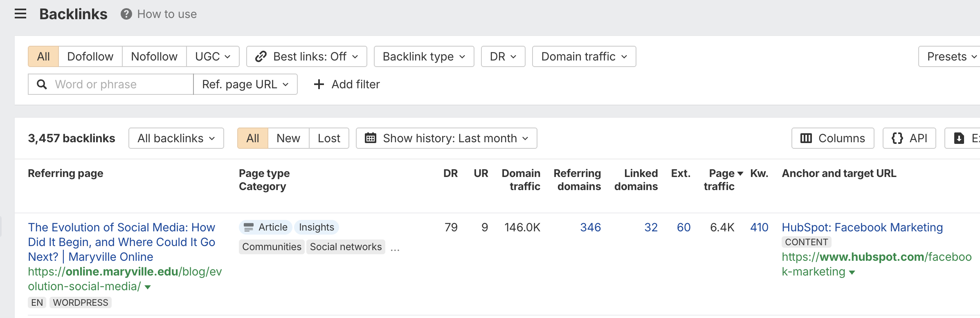The image size is (980, 318).
Task: Switch to New backlinks only
Action: point(288,138)
